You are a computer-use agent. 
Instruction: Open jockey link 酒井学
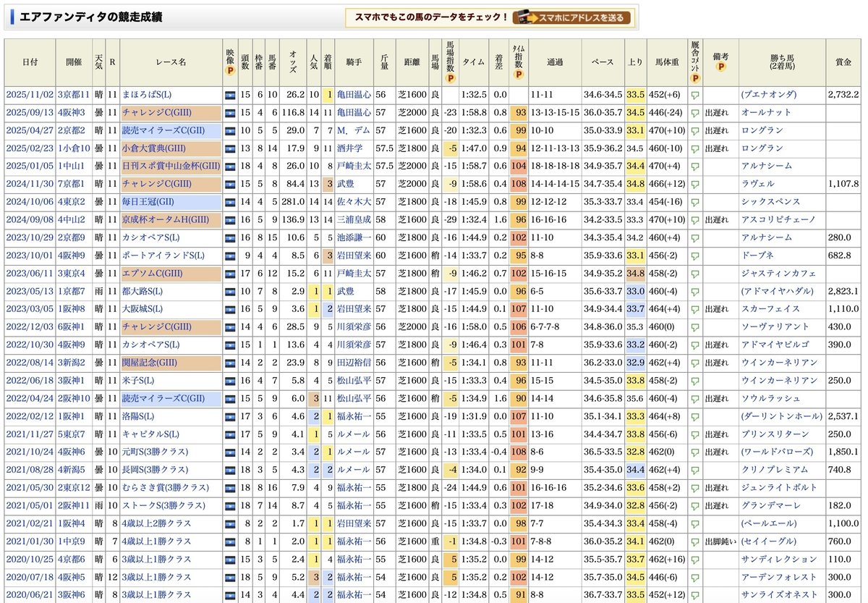click(x=350, y=148)
